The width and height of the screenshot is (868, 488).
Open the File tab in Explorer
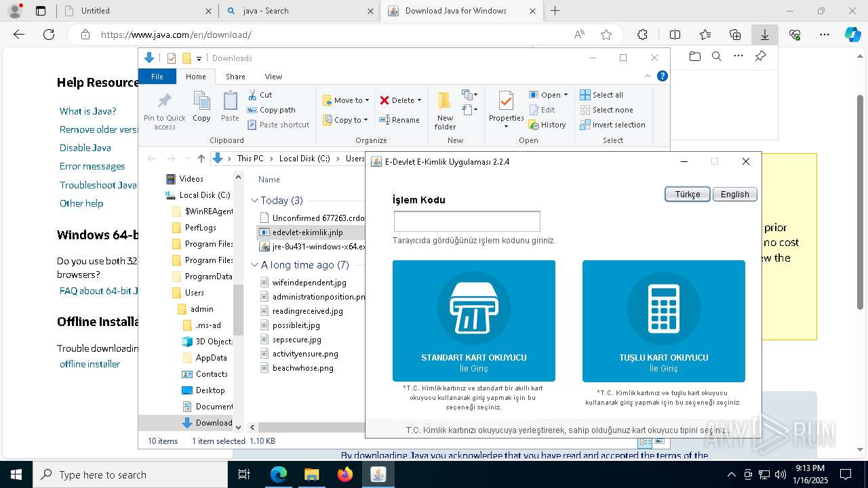click(157, 77)
